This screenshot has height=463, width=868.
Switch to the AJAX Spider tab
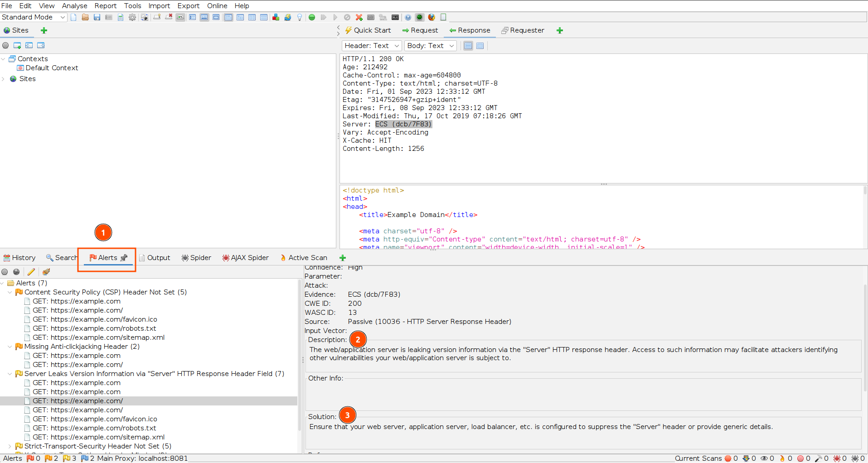tap(245, 258)
